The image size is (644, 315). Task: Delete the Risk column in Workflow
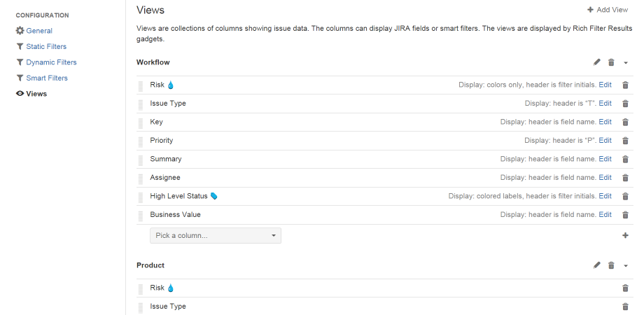point(625,85)
